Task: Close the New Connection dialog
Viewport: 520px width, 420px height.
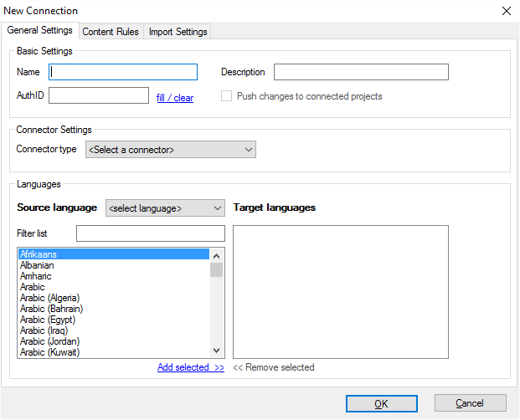Action: [x=506, y=11]
